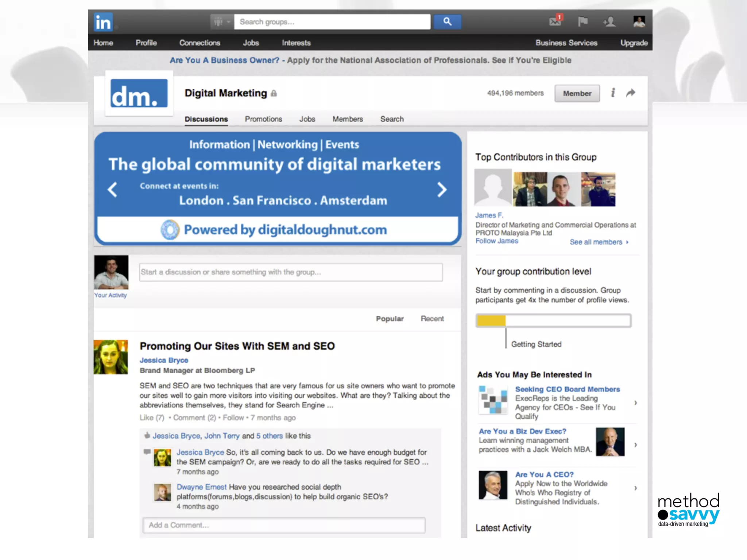
Task: Switch to the Members tab
Action: [x=348, y=119]
